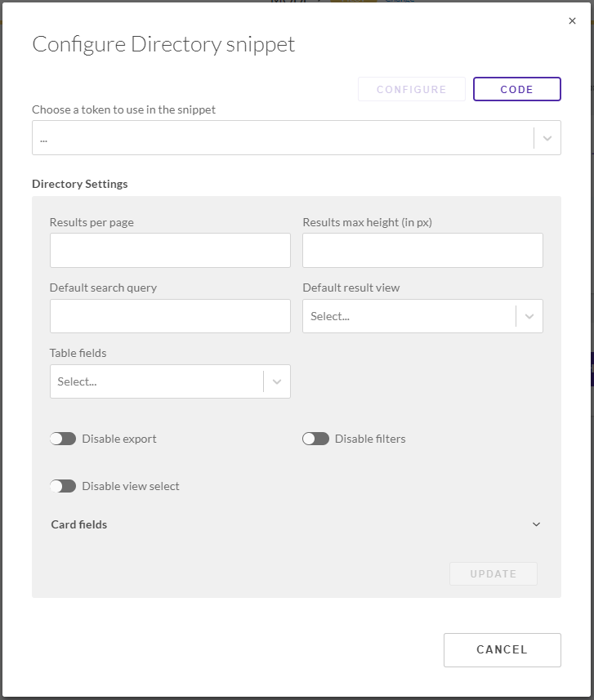Click the Cancel button
The width and height of the screenshot is (594, 700).
[x=502, y=650]
